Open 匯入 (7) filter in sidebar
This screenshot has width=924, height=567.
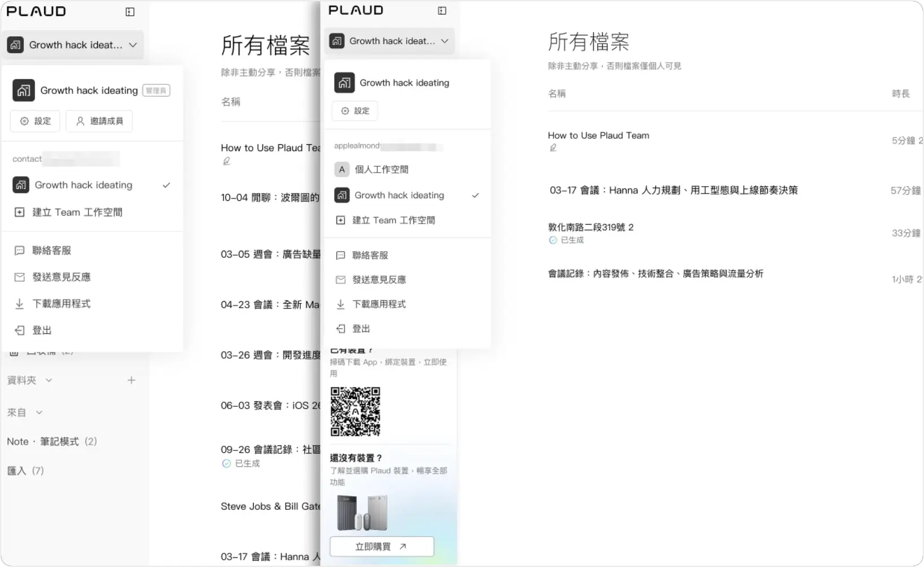pos(25,471)
